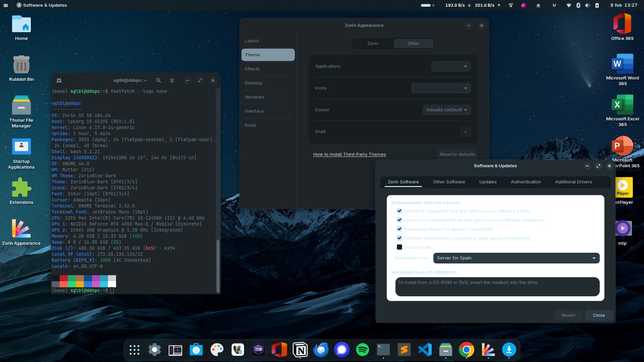This screenshot has width=644, height=362.
Task: Open Notion from the dock
Action: coord(300,350)
